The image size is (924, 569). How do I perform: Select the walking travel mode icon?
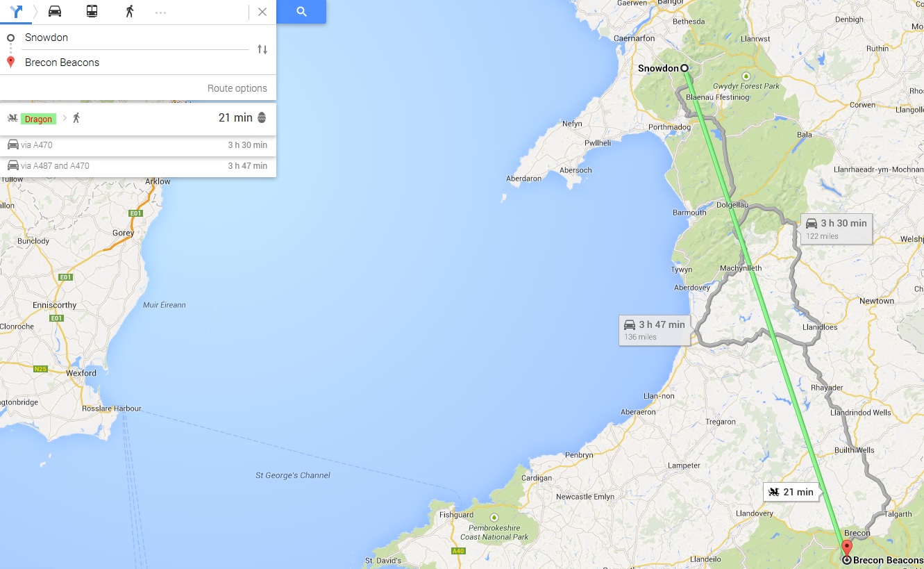[129, 11]
